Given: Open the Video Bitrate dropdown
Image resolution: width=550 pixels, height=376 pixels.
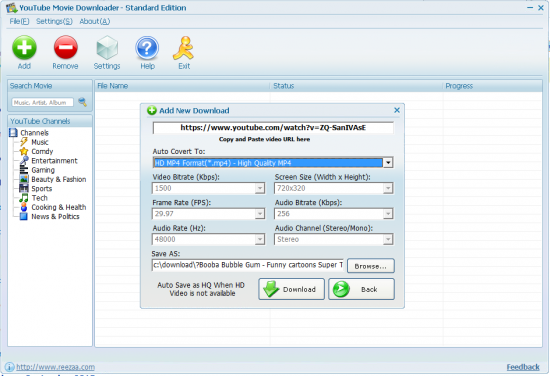Looking at the screenshot, I should (260, 188).
